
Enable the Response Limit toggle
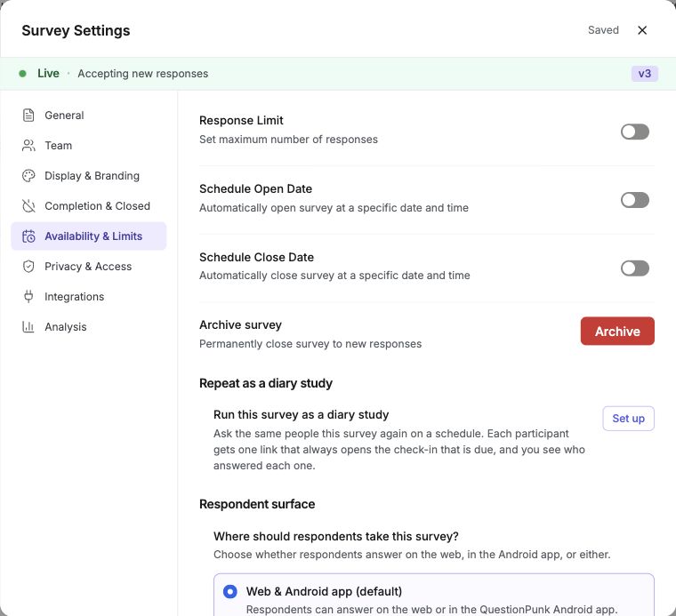(634, 132)
